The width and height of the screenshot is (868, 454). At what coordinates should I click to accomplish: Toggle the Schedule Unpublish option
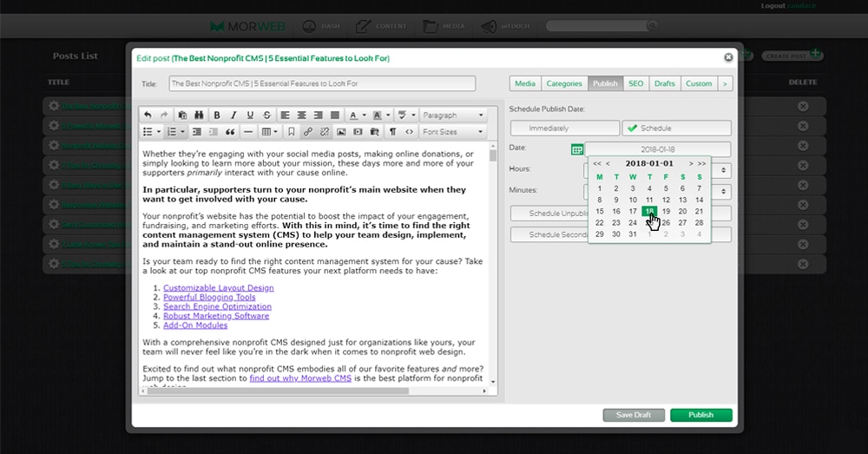pos(549,214)
